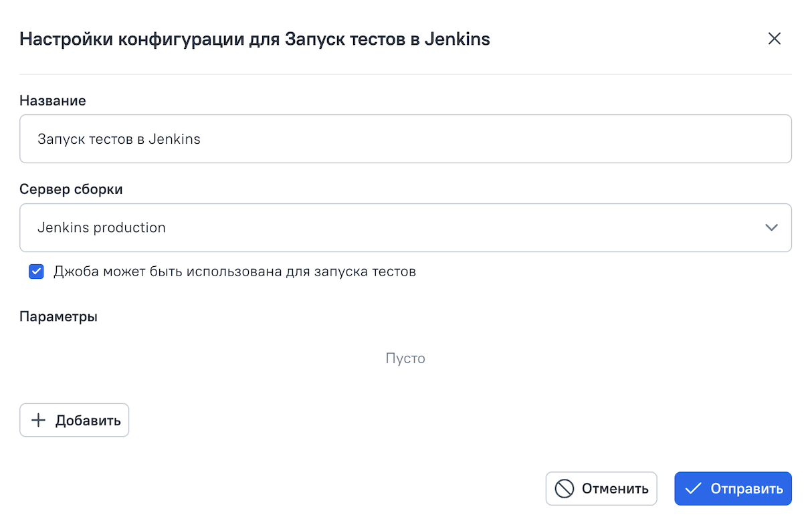Focus the Название input field
This screenshot has height=527, width=812.
coord(405,139)
